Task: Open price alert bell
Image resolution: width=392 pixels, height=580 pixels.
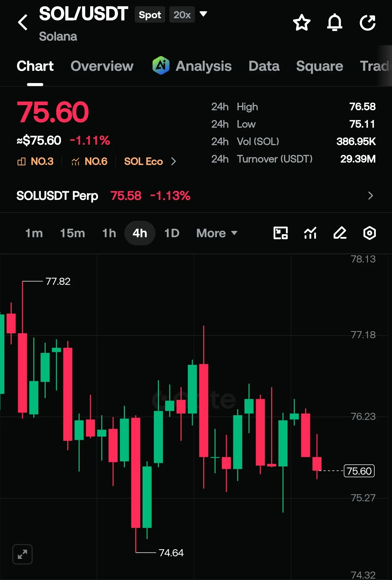Action: point(335,22)
